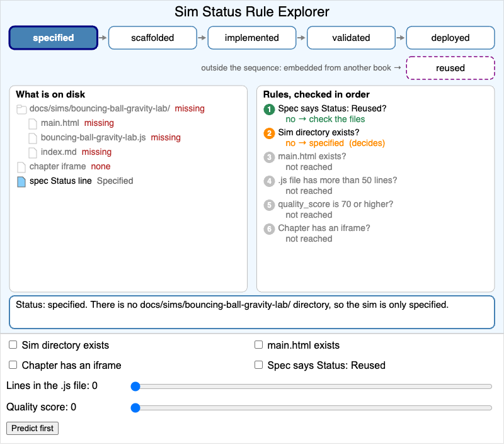Screen dimensions: 504x445
Task: Select the 'deployed' status stage box
Action: point(450,38)
